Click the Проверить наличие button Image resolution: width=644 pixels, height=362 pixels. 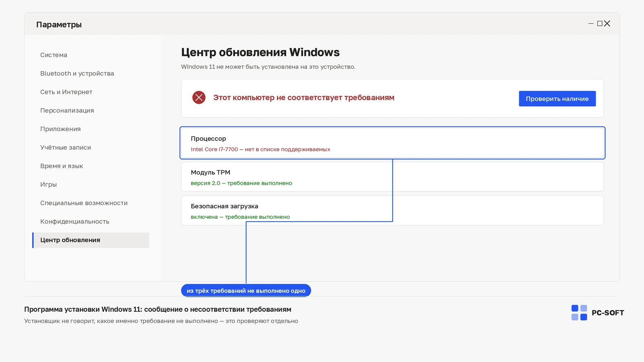(557, 99)
